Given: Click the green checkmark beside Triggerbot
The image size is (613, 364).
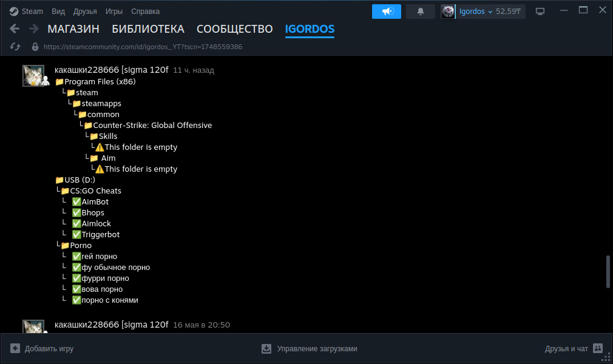Looking at the screenshot, I should click(x=76, y=235).
